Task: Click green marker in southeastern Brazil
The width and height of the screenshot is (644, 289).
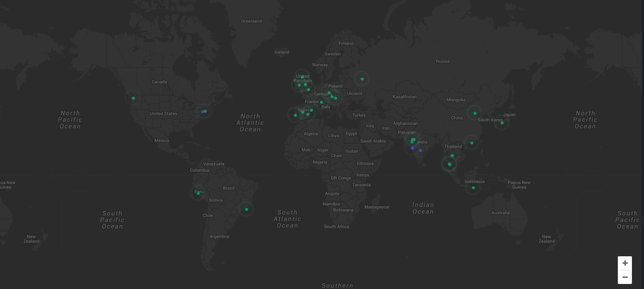Action: (247, 209)
